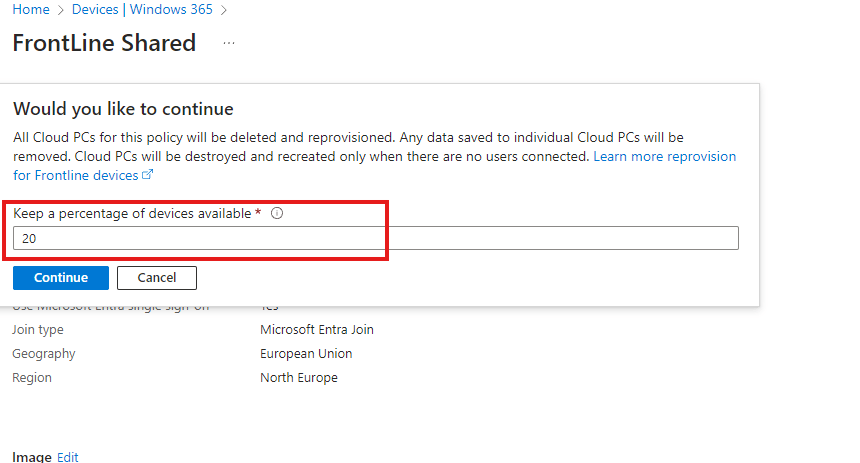Click the Home breadcrumb link
The height and width of the screenshot is (463, 860).
[30, 10]
